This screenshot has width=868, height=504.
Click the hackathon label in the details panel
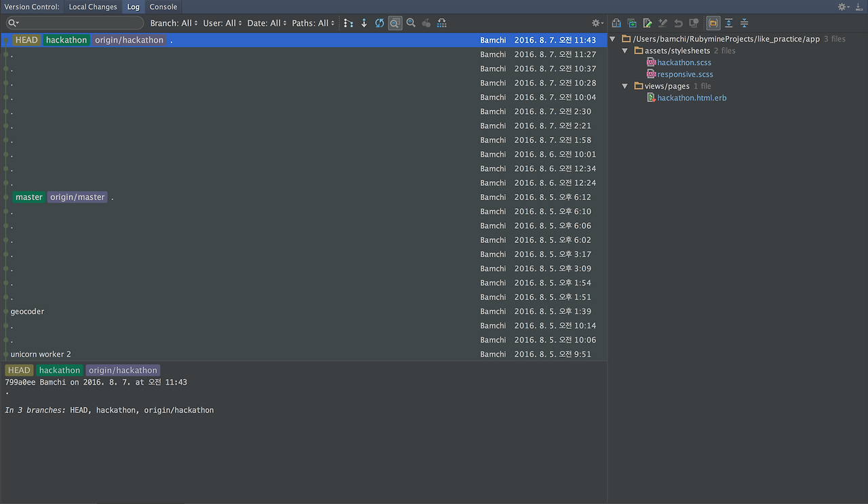coord(60,370)
